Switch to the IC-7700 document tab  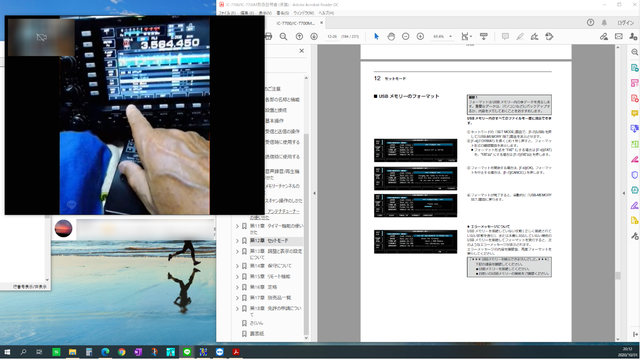pyautogui.click(x=296, y=23)
